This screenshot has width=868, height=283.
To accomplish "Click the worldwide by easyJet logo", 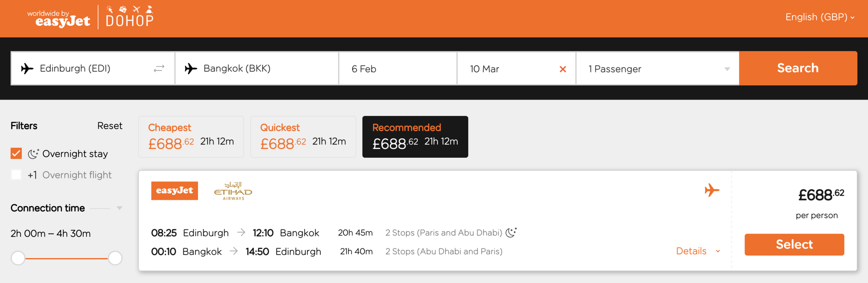I will 59,19.
